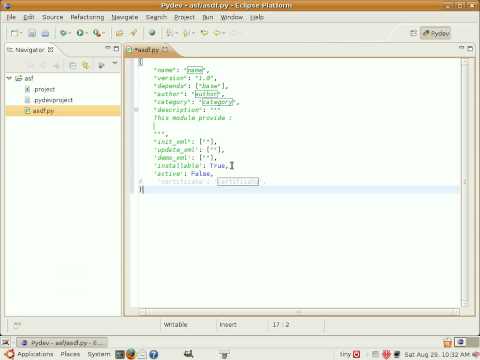This screenshot has height=360, width=480.
Task: Click the Pydev taskbar window button
Action: pyautogui.click(x=62, y=343)
